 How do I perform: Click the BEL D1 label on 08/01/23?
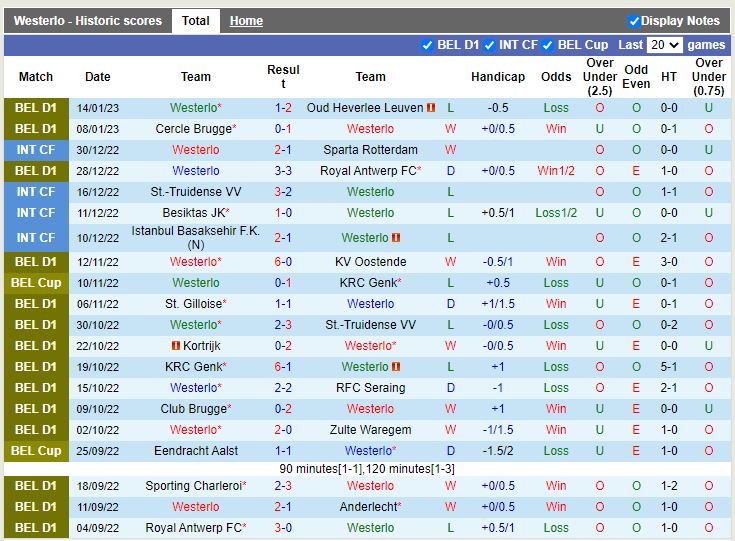pyautogui.click(x=36, y=129)
